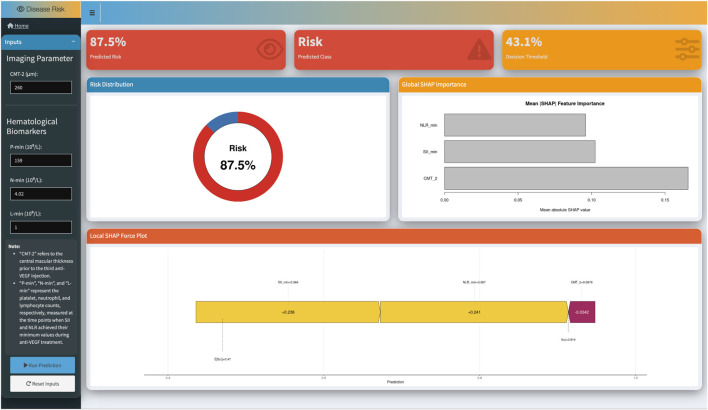The width and height of the screenshot is (708, 410).
Task: Focus the L-min input field
Action: [x=41, y=227]
